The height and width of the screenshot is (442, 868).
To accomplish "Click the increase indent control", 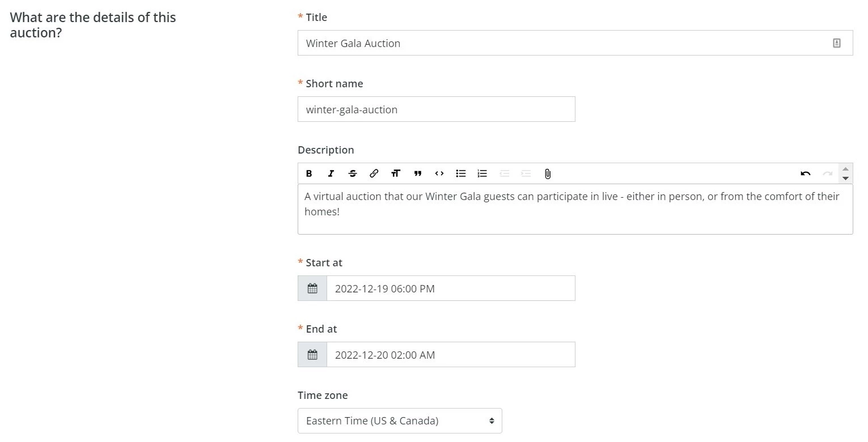I will click(526, 173).
